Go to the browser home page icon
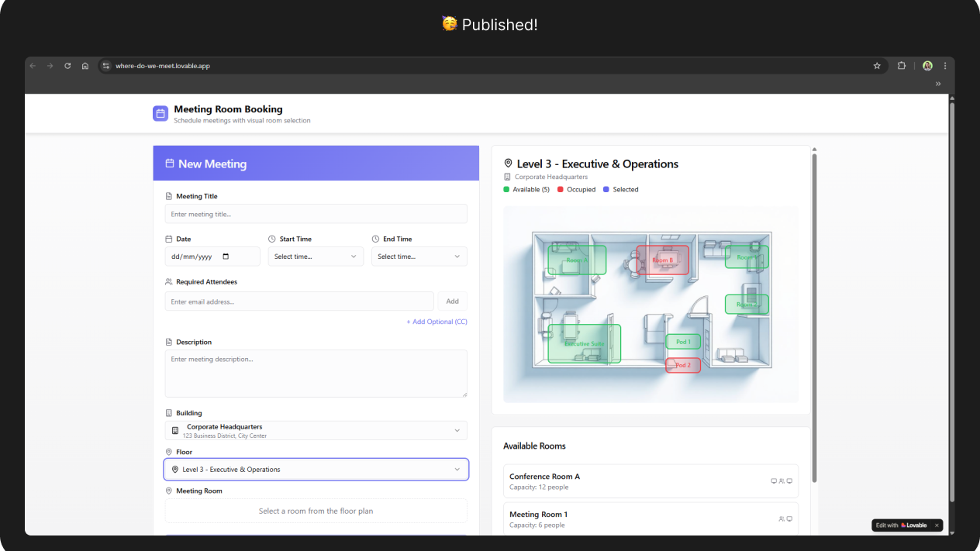Screen dimensions: 980x551 coord(85,66)
